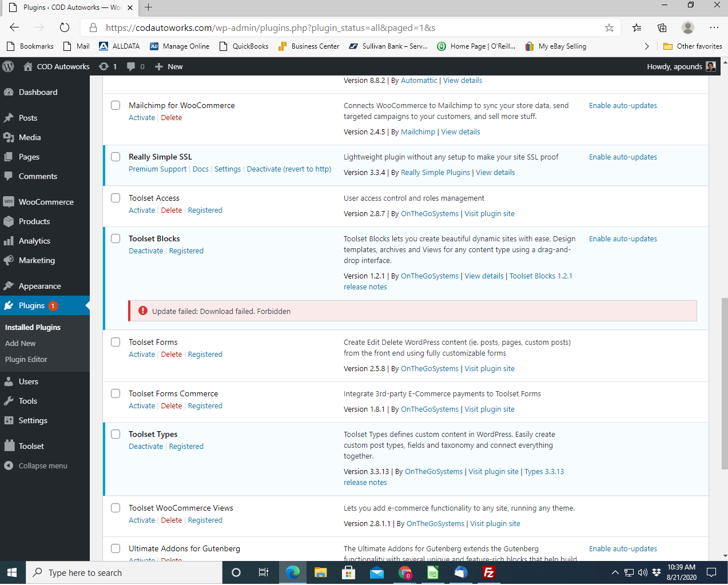Open QuickBooks bookmark
Image resolution: width=728 pixels, height=585 pixels.
244,46
